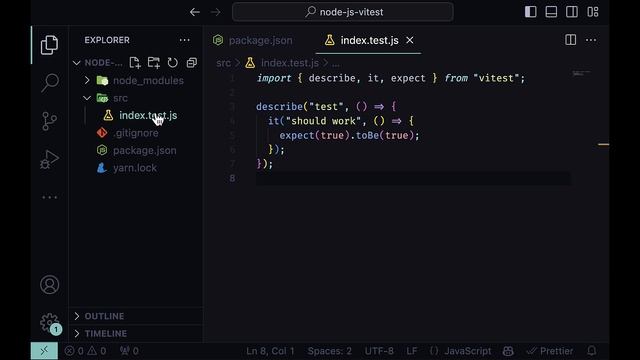
Task: Click Ln 8, Col 1 to go to line
Action: click(270, 351)
